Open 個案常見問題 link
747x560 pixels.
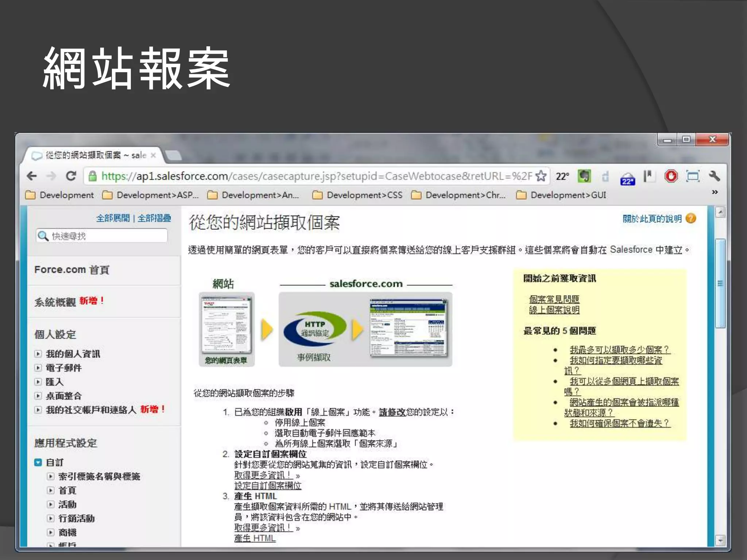point(554,299)
